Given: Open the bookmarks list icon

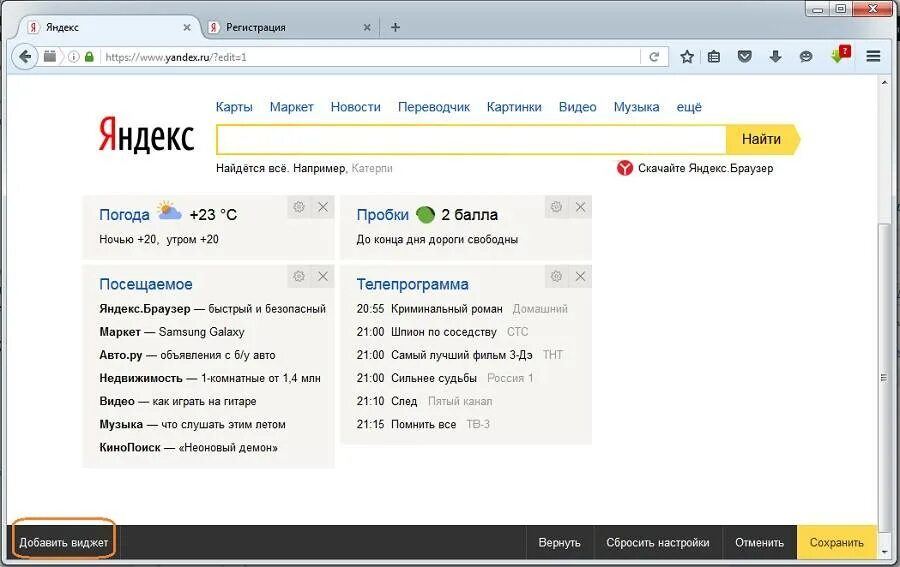Looking at the screenshot, I should (x=714, y=56).
